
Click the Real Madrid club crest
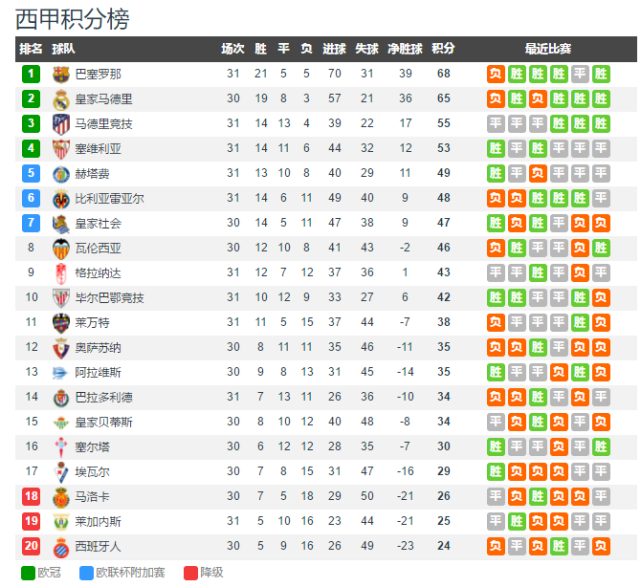click(61, 99)
